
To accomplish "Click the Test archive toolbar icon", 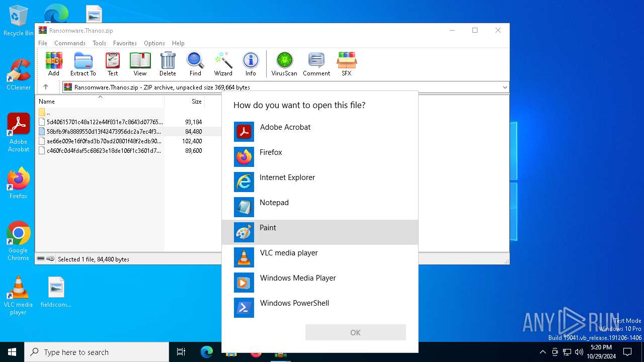I will [x=113, y=64].
